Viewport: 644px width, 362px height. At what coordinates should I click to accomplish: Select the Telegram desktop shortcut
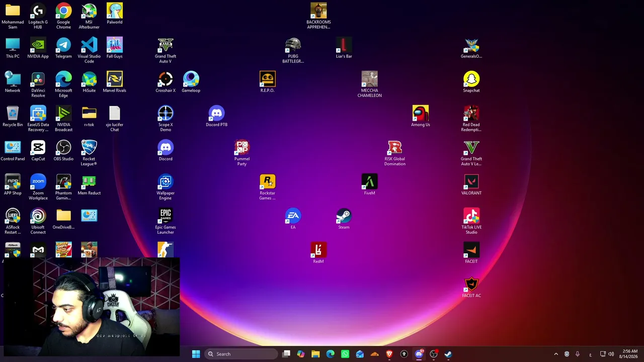(x=63, y=48)
